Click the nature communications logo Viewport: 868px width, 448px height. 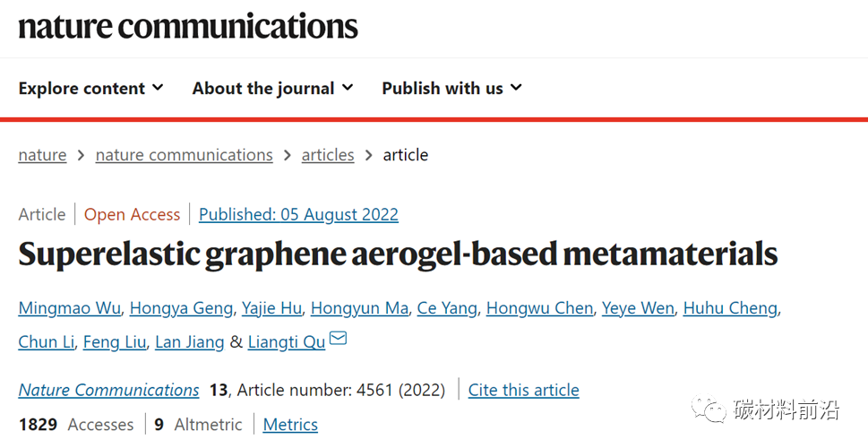[x=188, y=25]
